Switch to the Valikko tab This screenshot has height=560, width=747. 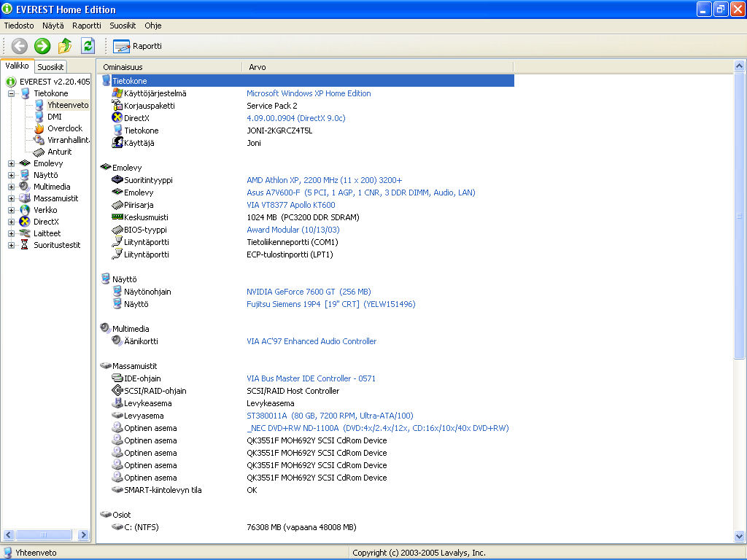tap(18, 66)
